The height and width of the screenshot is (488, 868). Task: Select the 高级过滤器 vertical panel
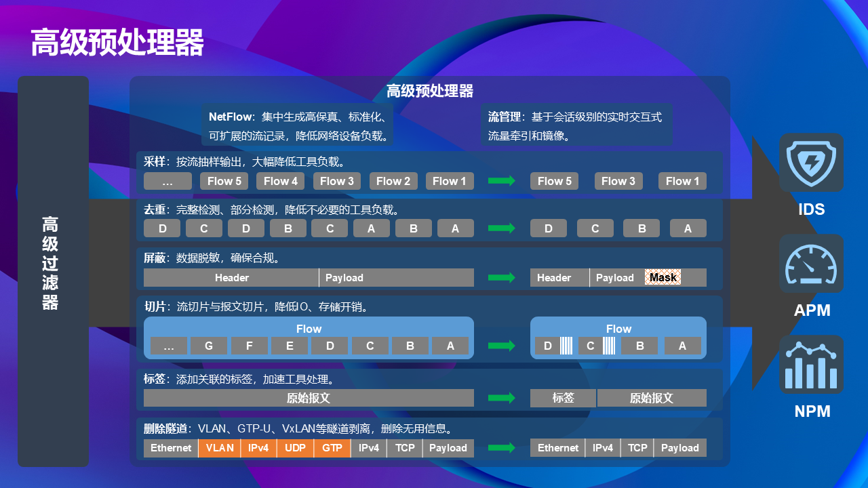53,271
